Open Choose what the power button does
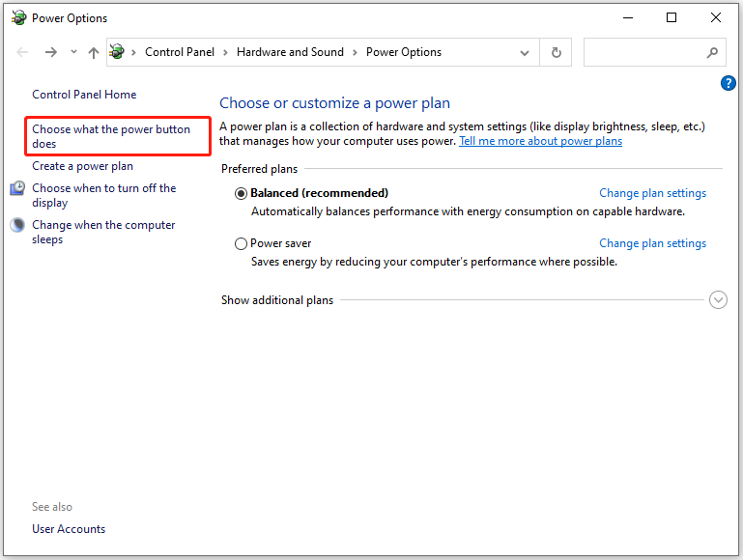The width and height of the screenshot is (743, 560). point(111,136)
